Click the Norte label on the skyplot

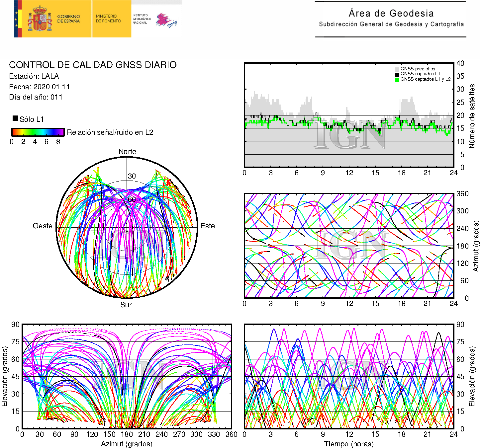[127, 152]
